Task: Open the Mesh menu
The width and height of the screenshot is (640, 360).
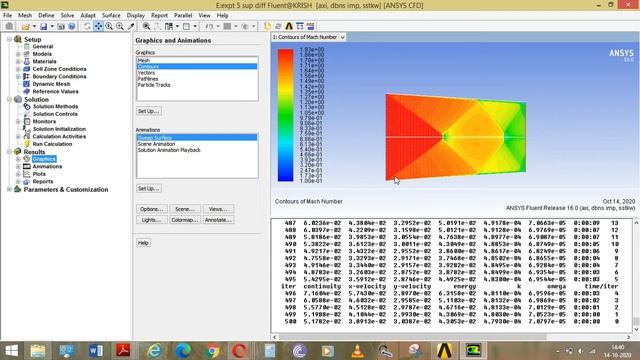Action: pyautogui.click(x=25, y=16)
